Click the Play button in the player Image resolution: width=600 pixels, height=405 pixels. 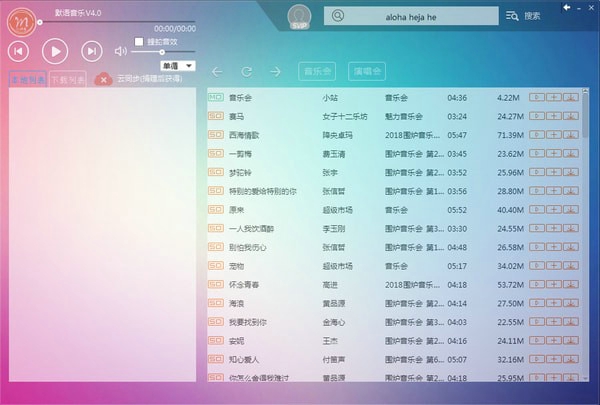click(x=55, y=50)
